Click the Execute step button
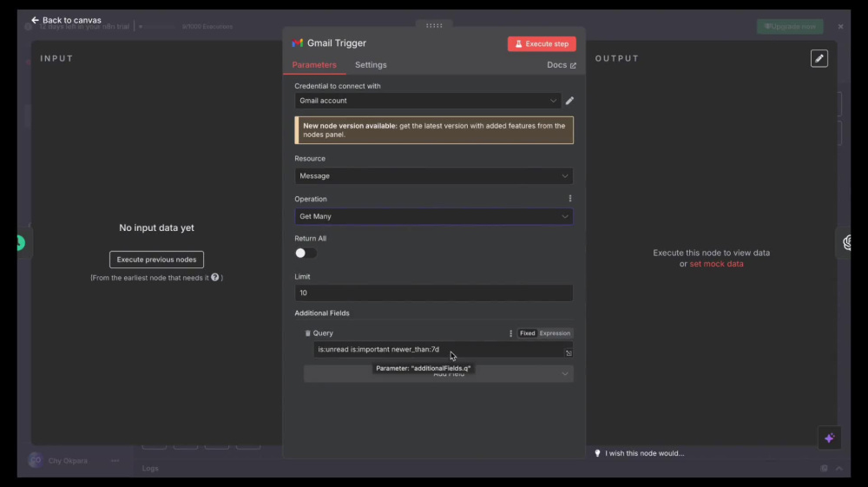The height and width of the screenshot is (487, 868). tap(542, 43)
